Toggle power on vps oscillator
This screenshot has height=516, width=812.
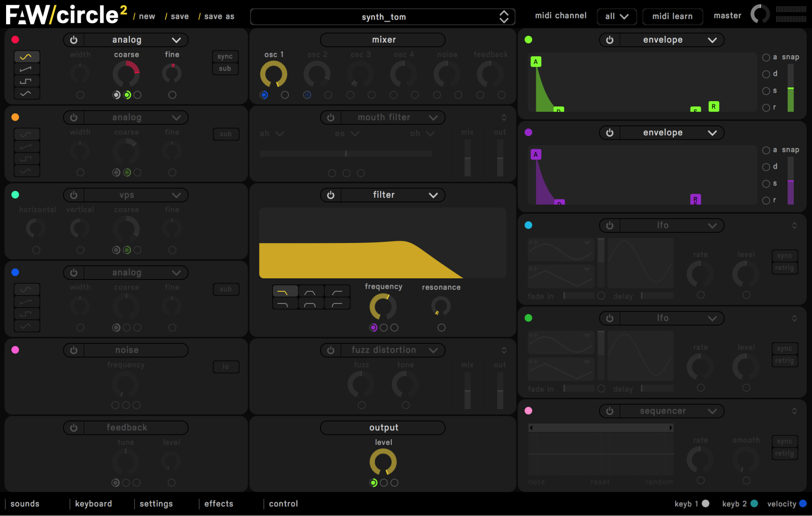tap(74, 195)
